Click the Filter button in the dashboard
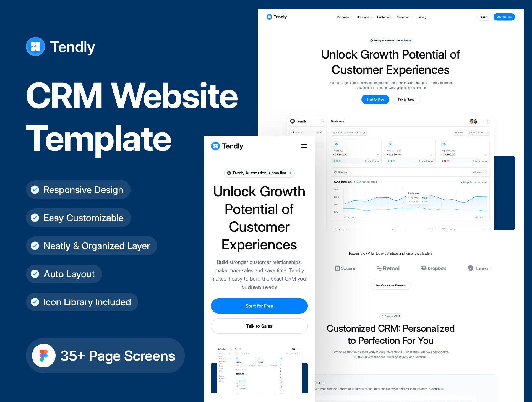 [x=459, y=133]
